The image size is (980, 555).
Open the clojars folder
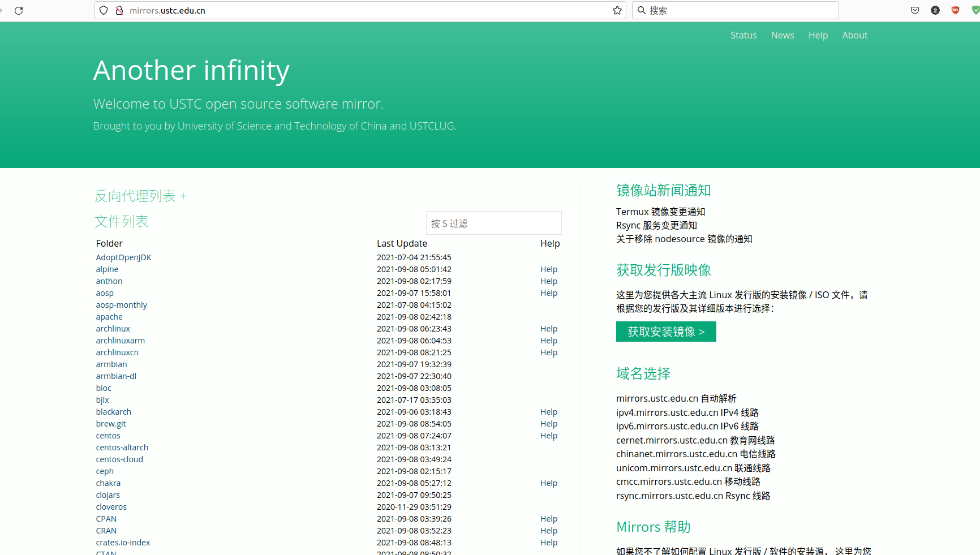tap(108, 495)
